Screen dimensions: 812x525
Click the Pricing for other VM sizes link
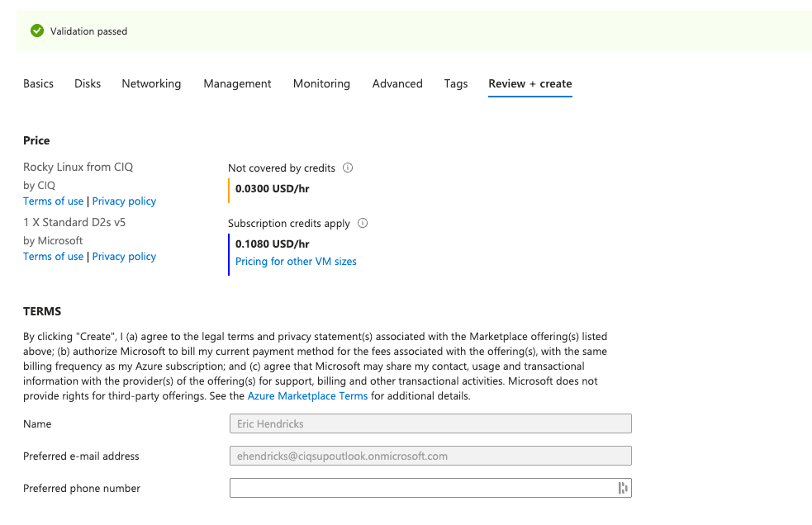[x=296, y=262]
